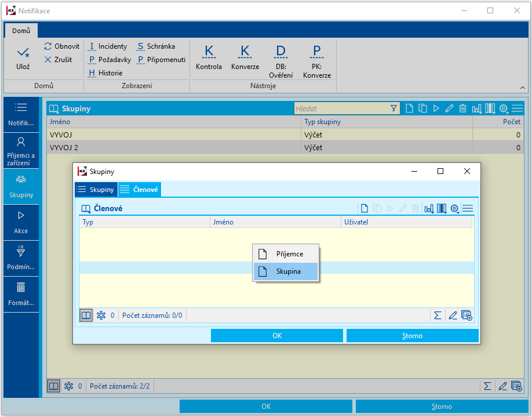Click add grid icon in Členové status bar

(x=467, y=316)
